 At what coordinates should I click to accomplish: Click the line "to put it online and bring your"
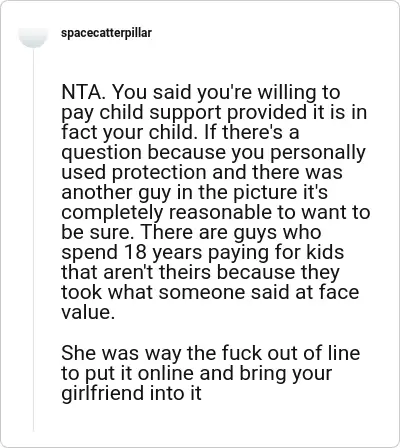pos(197,374)
